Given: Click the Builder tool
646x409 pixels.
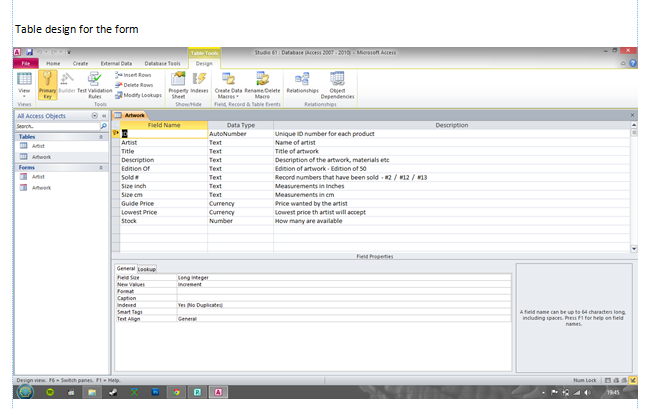Looking at the screenshot, I should 66,83.
